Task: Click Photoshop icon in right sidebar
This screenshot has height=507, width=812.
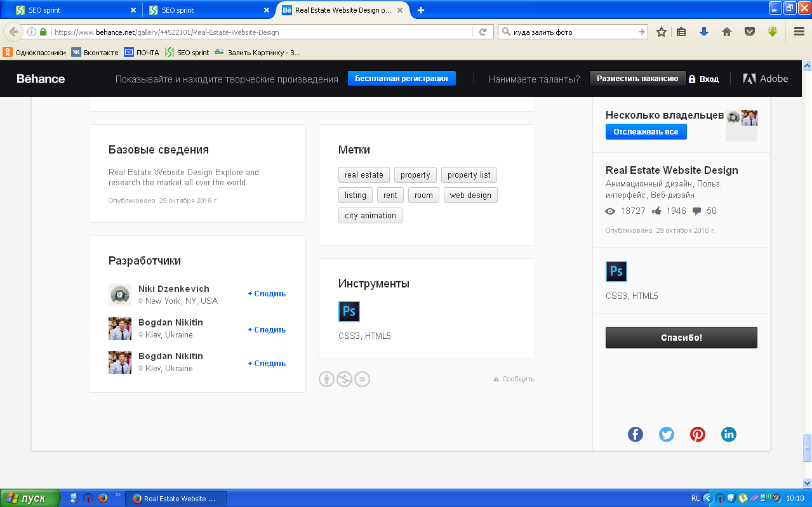Action: tap(616, 272)
